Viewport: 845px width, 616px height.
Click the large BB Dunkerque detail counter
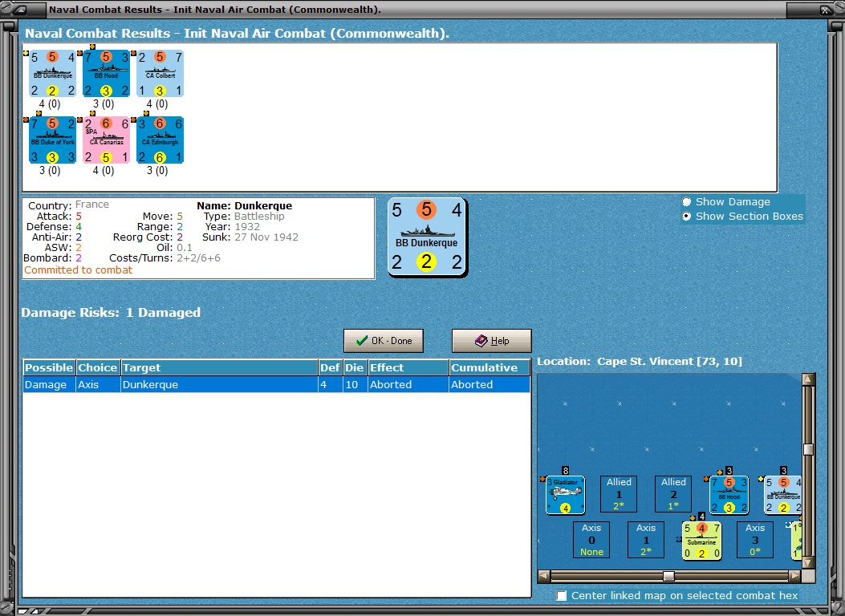(x=427, y=237)
